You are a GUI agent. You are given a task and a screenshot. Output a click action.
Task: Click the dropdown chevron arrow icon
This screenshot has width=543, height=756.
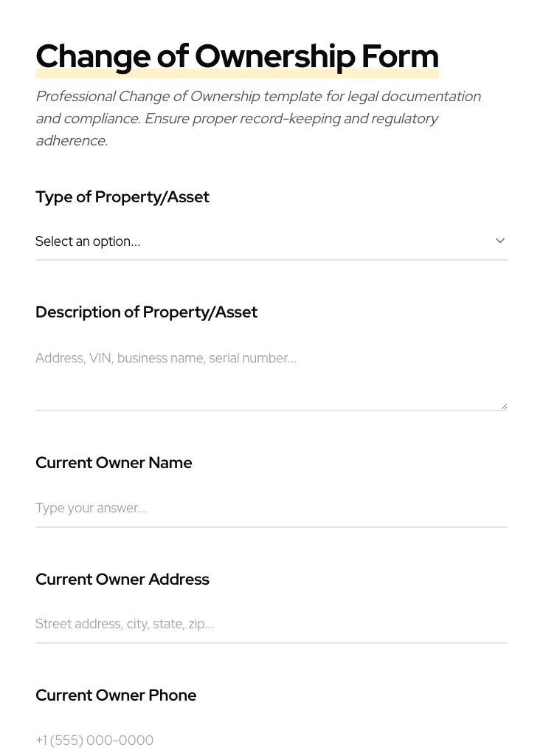(500, 241)
